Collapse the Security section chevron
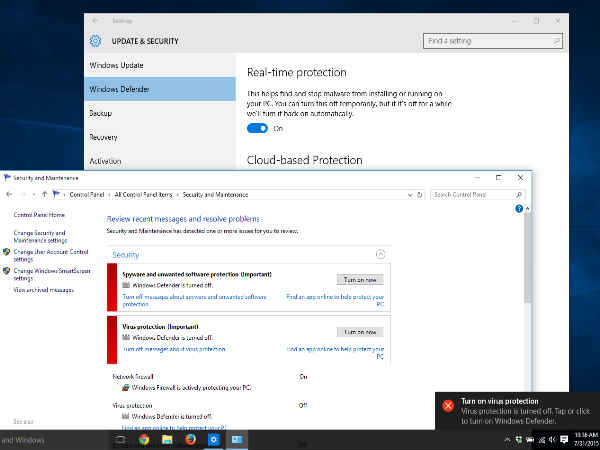The width and height of the screenshot is (600, 450). click(x=380, y=254)
